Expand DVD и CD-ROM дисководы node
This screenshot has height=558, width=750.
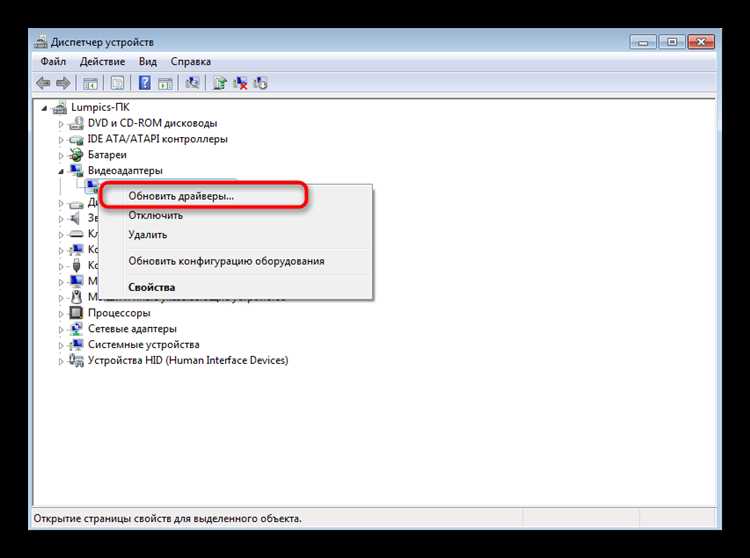pos(61,124)
